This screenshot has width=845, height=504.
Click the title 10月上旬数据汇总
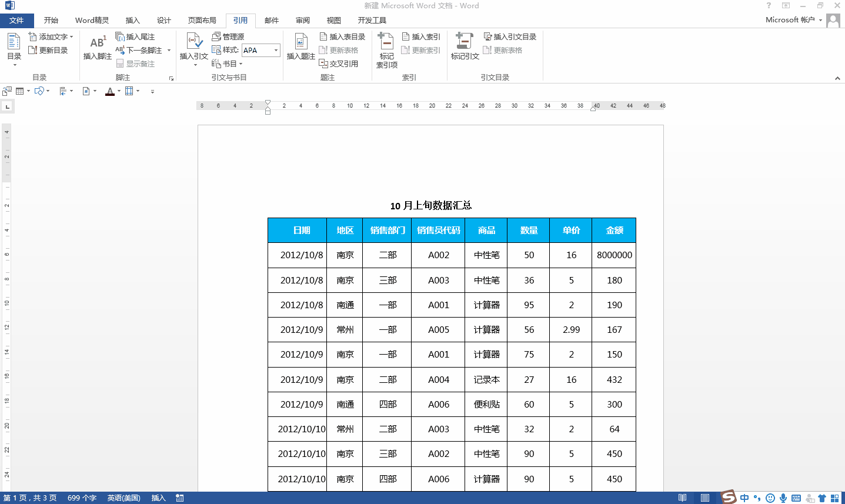(431, 205)
